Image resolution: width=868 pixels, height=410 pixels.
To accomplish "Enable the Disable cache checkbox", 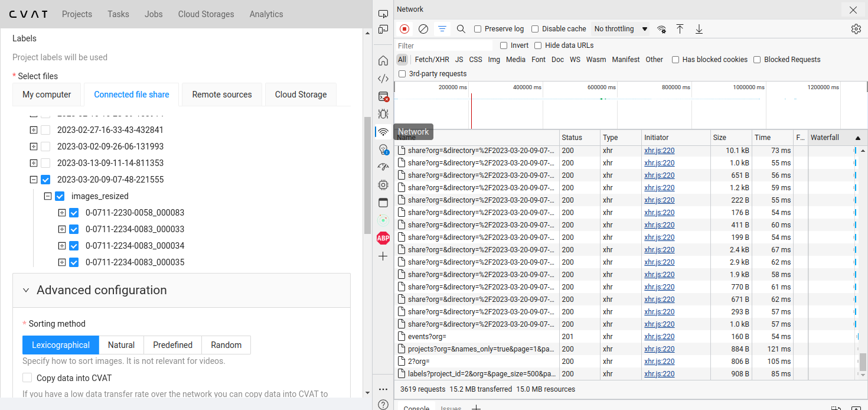I will (535, 28).
